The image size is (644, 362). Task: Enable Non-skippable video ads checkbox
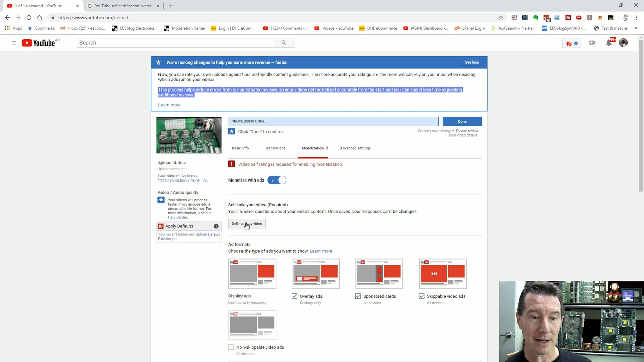tap(231, 347)
